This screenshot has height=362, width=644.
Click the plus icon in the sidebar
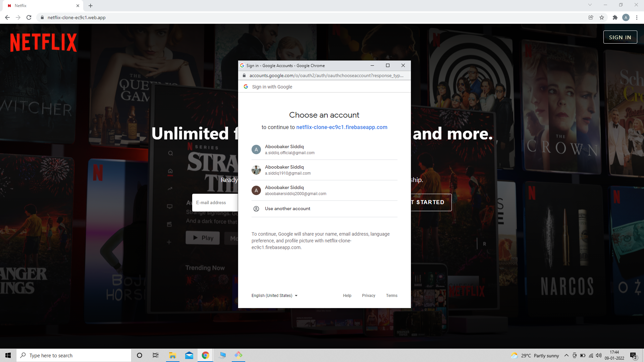(169, 242)
